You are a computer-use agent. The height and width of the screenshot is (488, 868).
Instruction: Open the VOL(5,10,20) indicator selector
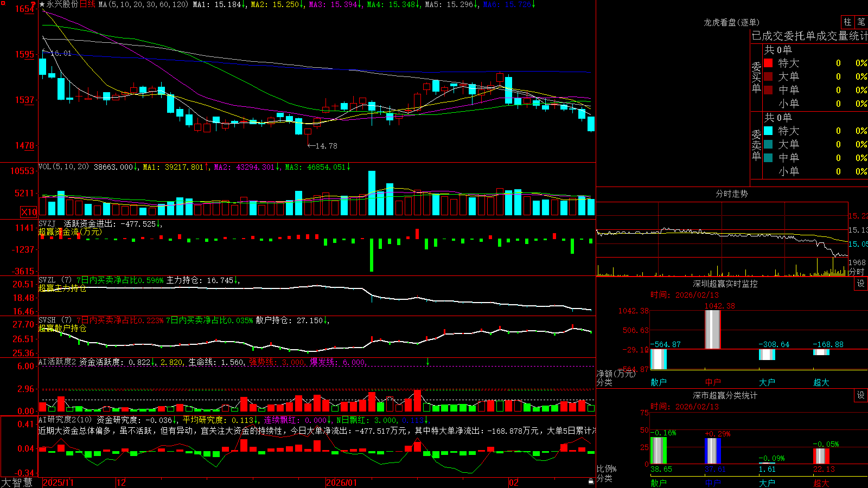point(63,166)
